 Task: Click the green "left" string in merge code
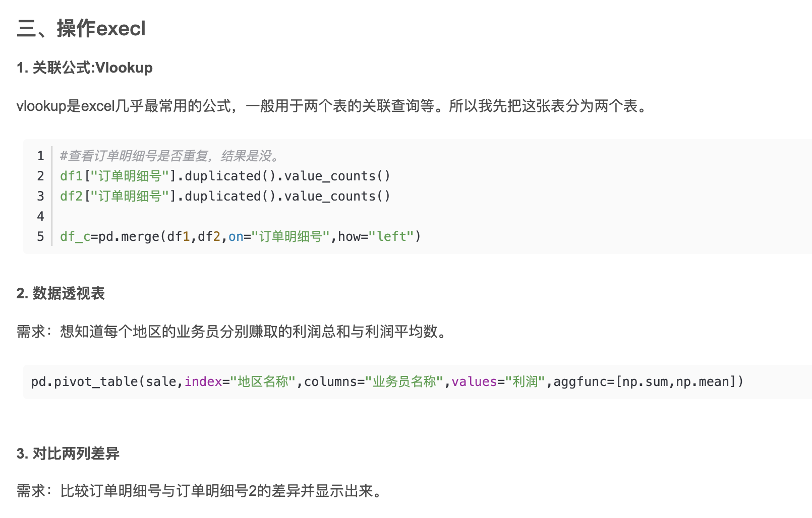(392, 236)
